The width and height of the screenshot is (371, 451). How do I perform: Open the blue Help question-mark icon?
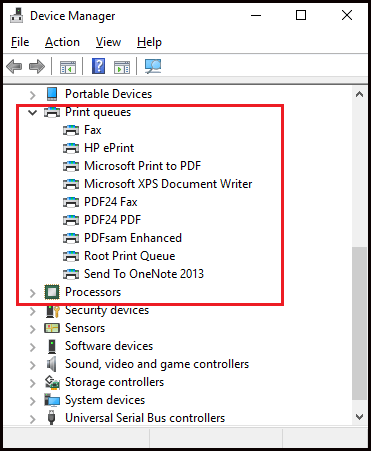[98, 66]
